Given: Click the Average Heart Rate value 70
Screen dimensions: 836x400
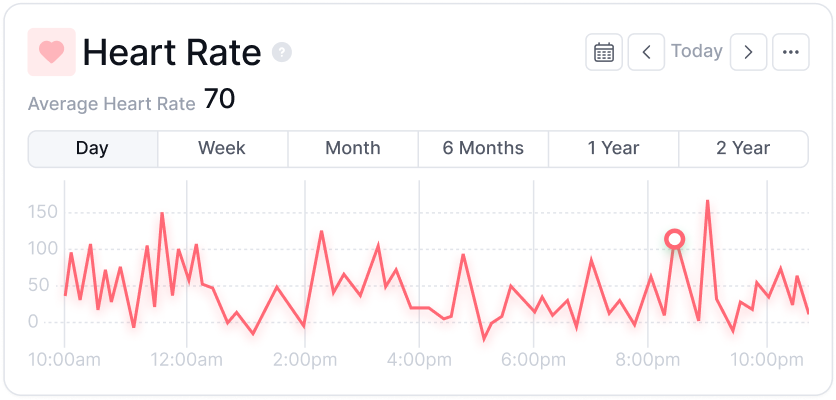Looking at the screenshot, I should pyautogui.click(x=219, y=99).
